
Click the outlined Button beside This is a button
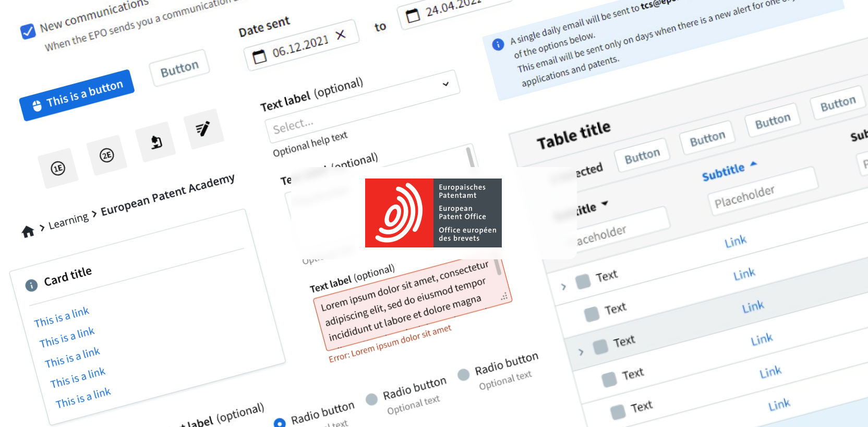(179, 68)
